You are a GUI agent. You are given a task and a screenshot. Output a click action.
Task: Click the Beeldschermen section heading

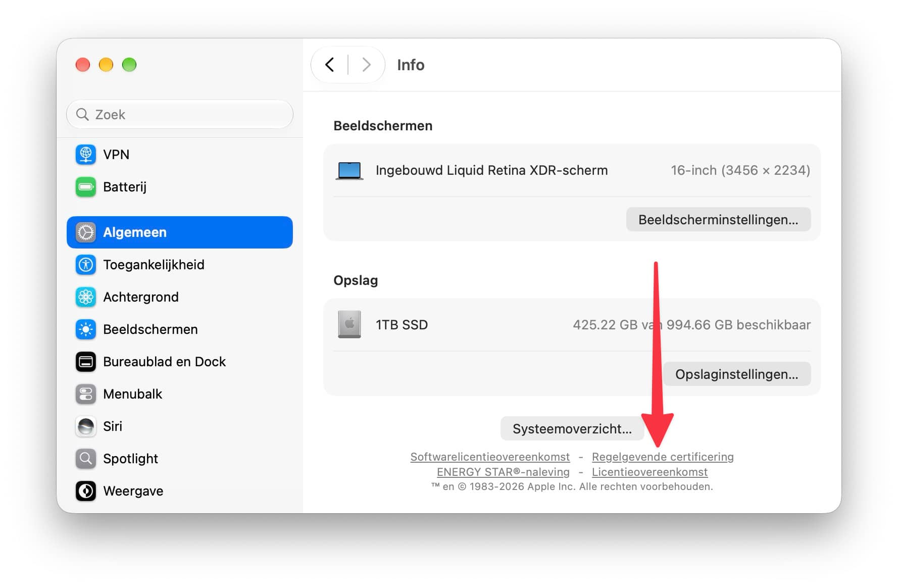[x=383, y=126]
